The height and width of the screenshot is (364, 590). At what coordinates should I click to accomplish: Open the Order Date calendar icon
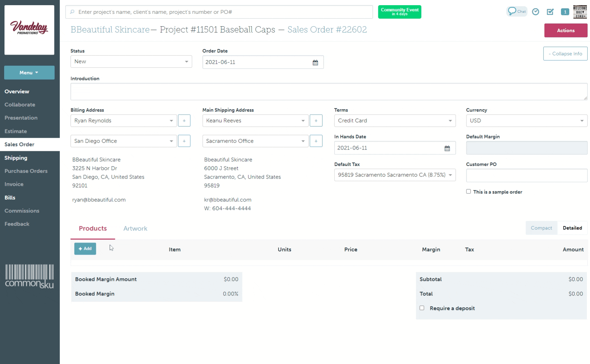pos(315,63)
